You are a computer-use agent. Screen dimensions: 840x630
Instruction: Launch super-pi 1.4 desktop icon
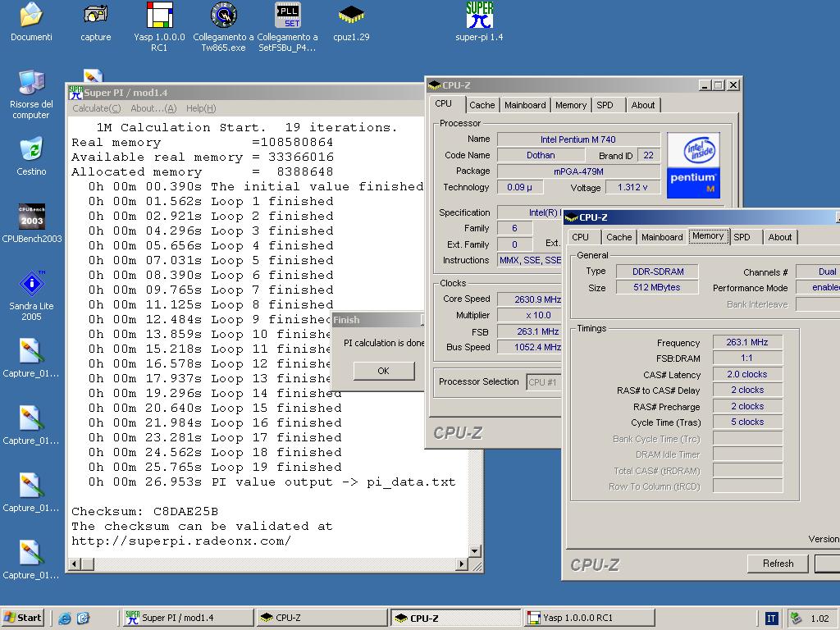tap(479, 22)
